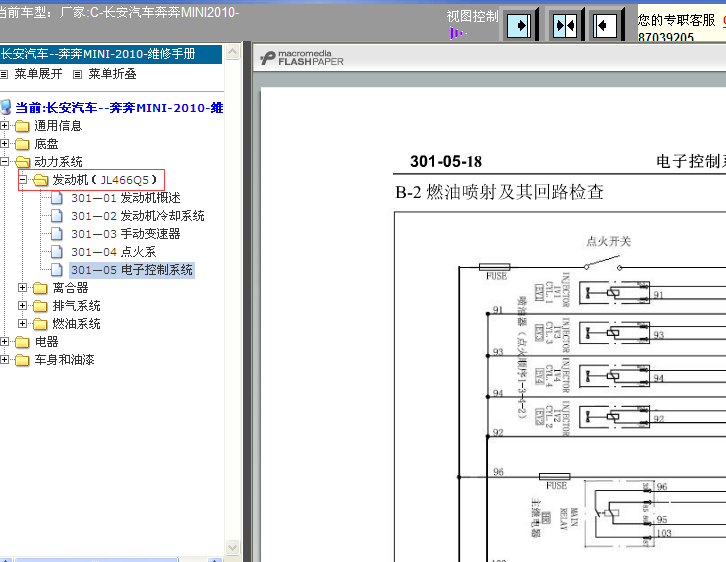Image resolution: width=726 pixels, height=562 pixels.
Task: Click 菜单展开 to expand all menus
Action: coord(38,74)
